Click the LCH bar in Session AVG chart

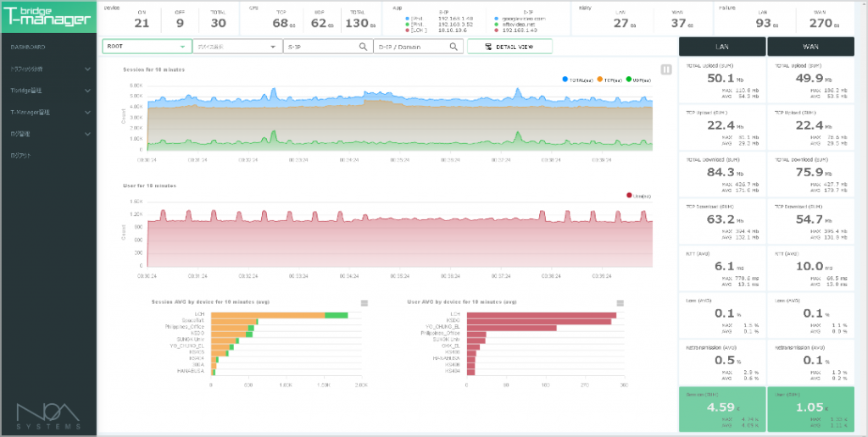pyautogui.click(x=280, y=315)
